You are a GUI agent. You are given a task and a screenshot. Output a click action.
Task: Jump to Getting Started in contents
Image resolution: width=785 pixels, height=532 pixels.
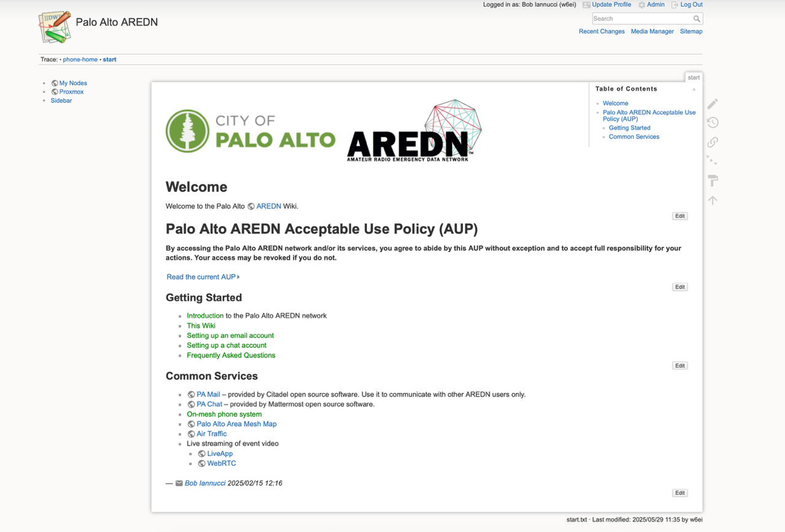(x=630, y=128)
